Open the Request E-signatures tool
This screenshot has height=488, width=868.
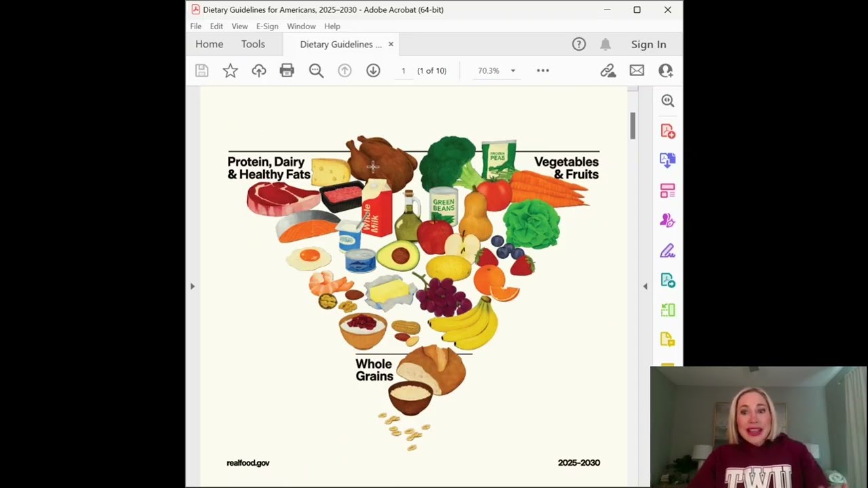(667, 220)
